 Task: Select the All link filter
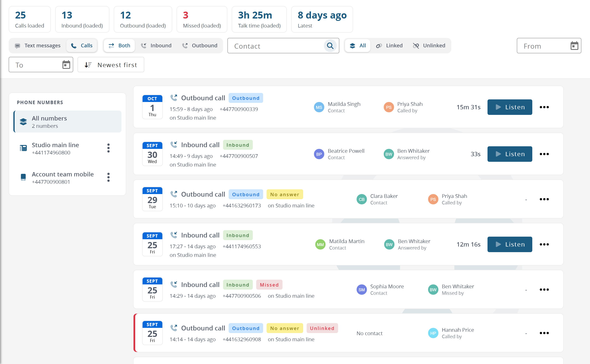click(358, 46)
